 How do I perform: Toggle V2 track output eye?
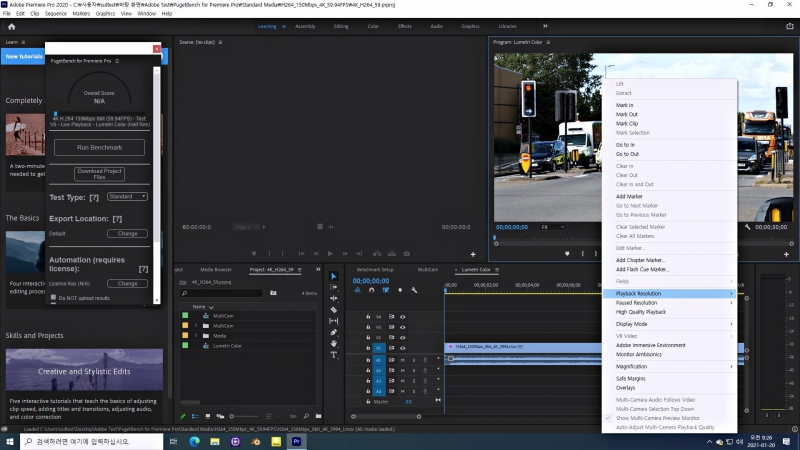coord(403,338)
